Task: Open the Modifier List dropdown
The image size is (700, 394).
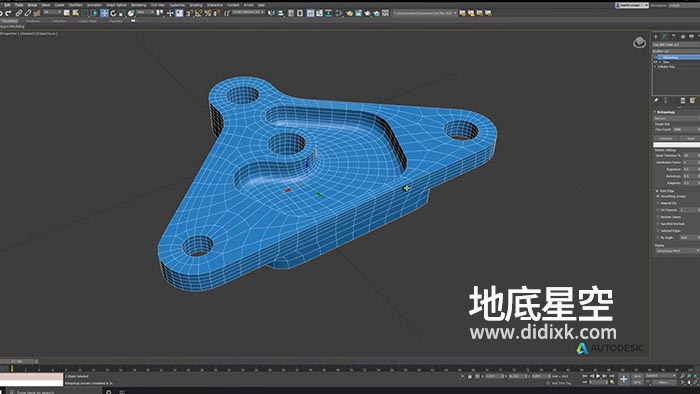Action: [x=676, y=51]
